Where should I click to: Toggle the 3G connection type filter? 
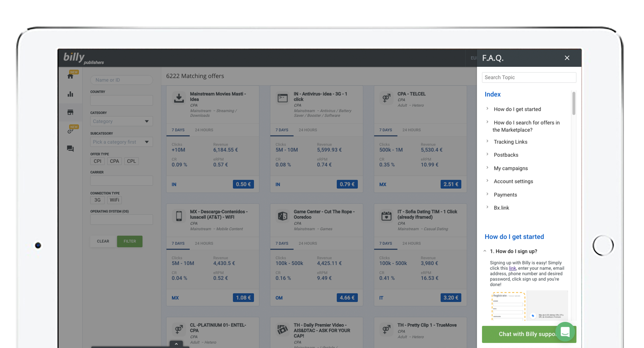tap(97, 200)
